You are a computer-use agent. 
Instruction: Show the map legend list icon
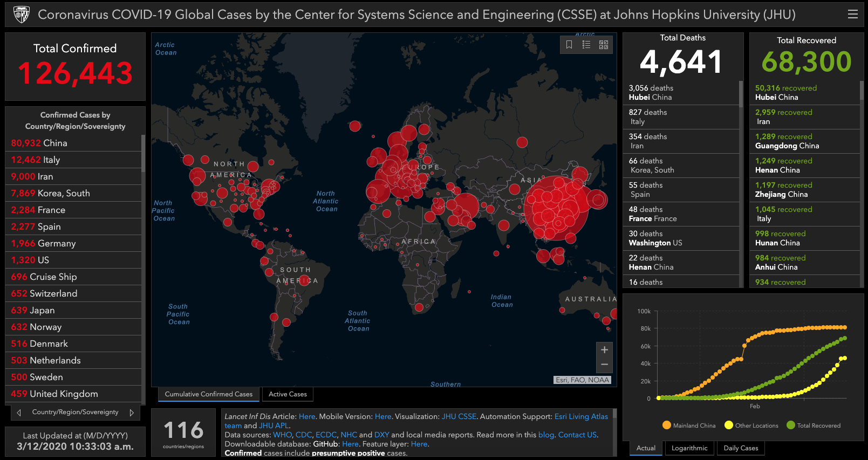[586, 45]
